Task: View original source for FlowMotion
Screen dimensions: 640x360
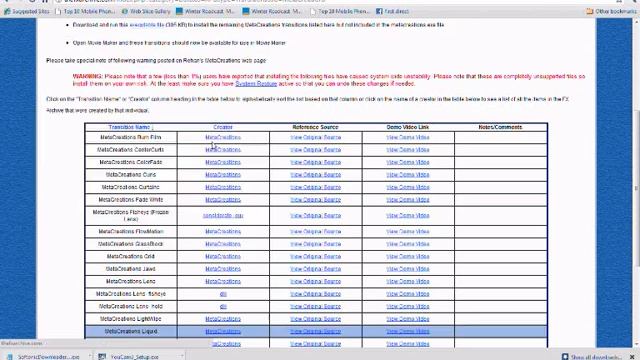Action: (x=316, y=231)
